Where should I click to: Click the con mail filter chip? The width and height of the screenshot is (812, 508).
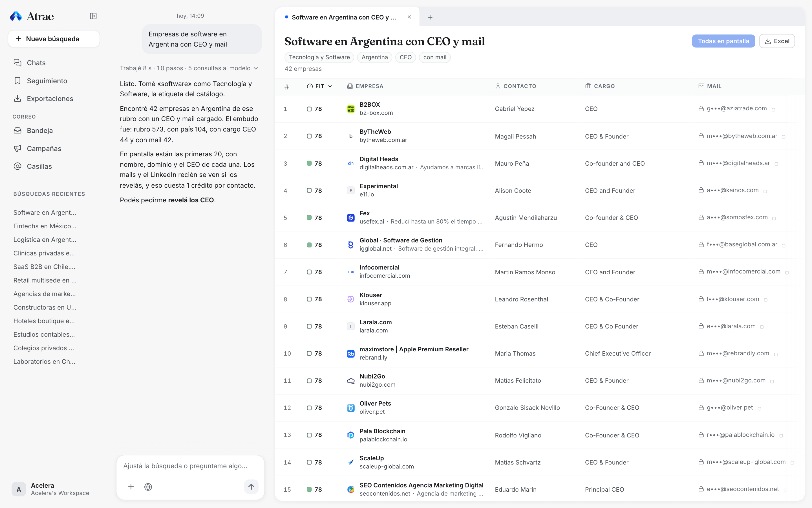pos(434,58)
